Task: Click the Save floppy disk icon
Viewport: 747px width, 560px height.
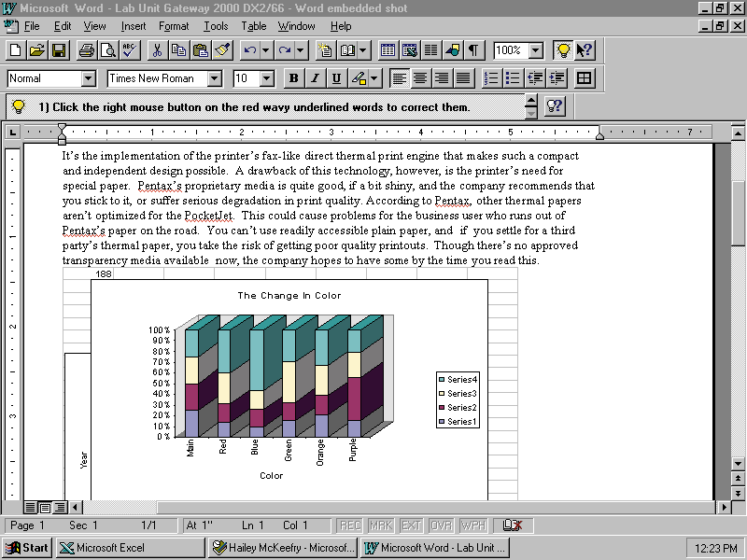Action: tap(58, 50)
